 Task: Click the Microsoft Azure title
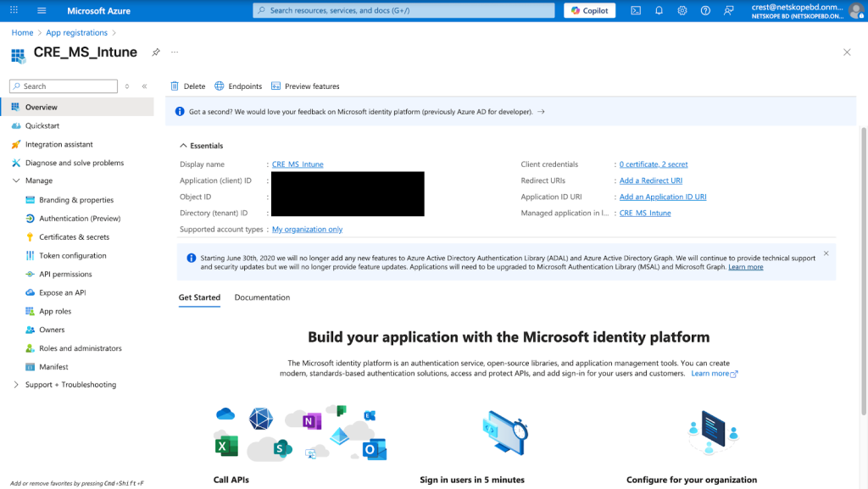[98, 10]
